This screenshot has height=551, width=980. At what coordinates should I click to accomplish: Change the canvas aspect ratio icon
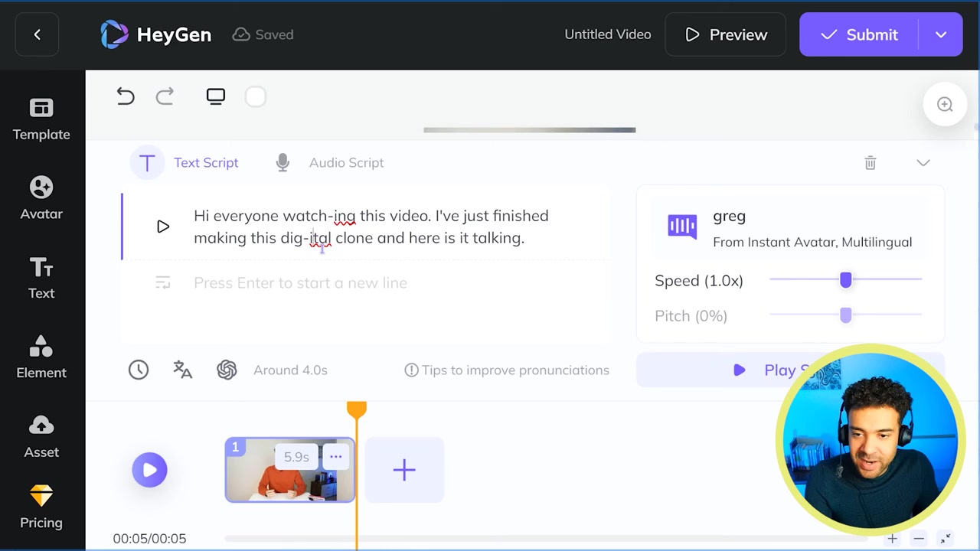point(216,96)
